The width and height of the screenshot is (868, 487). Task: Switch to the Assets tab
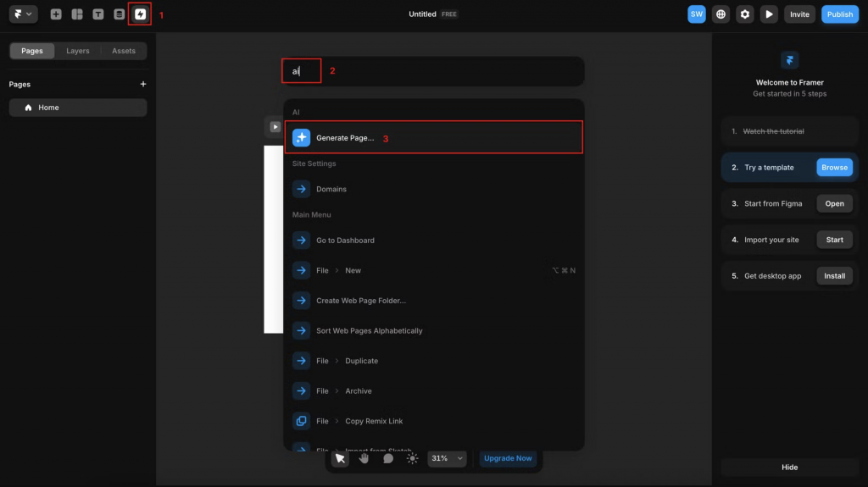(x=124, y=50)
